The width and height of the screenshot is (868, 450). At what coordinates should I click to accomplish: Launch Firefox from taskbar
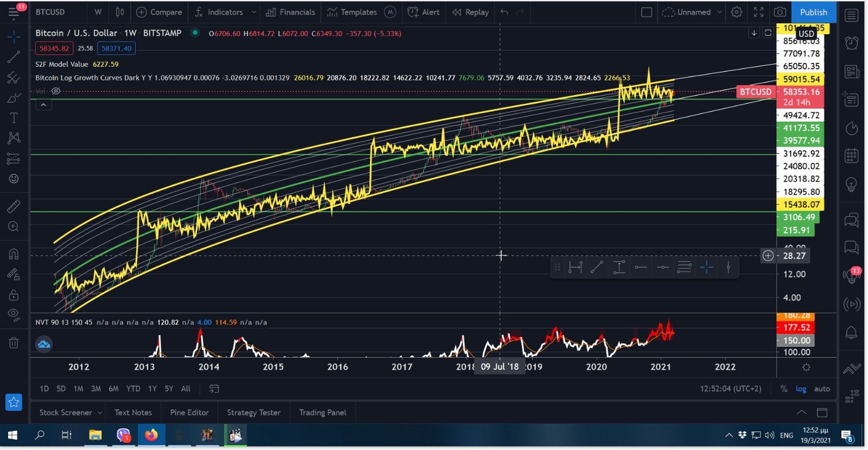click(151, 435)
